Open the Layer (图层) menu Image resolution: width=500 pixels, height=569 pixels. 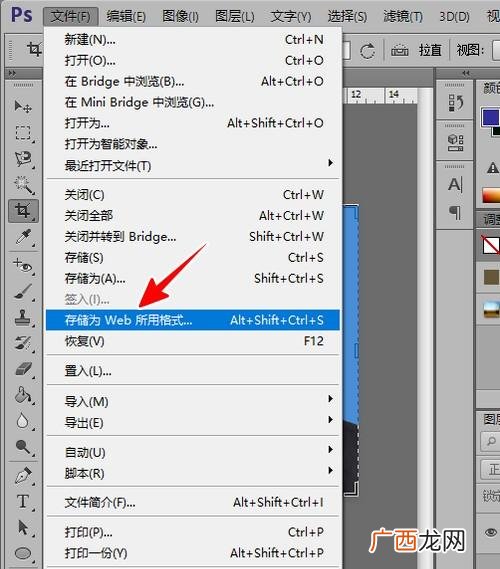click(235, 16)
